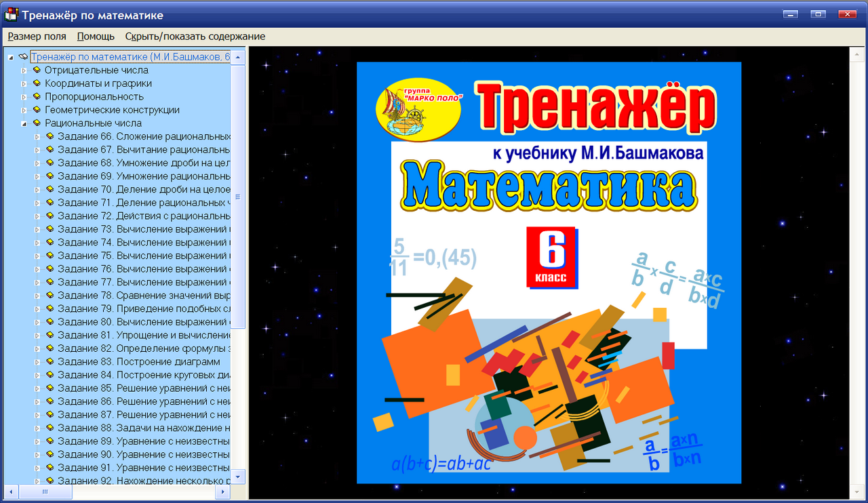The width and height of the screenshot is (868, 503).
Task: Click the diamond icon beside "Отрицательные числа"
Action: point(36,70)
